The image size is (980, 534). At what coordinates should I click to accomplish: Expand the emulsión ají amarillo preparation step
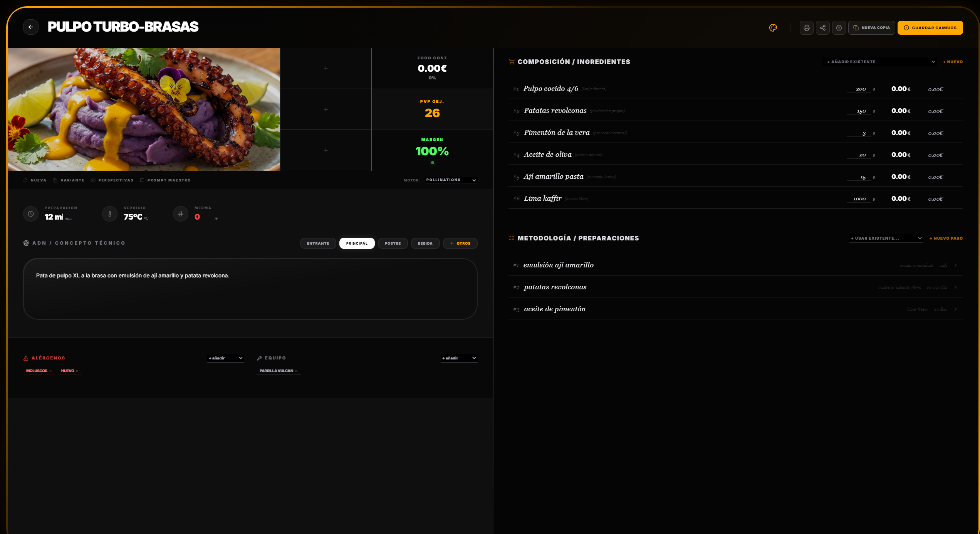(955, 265)
